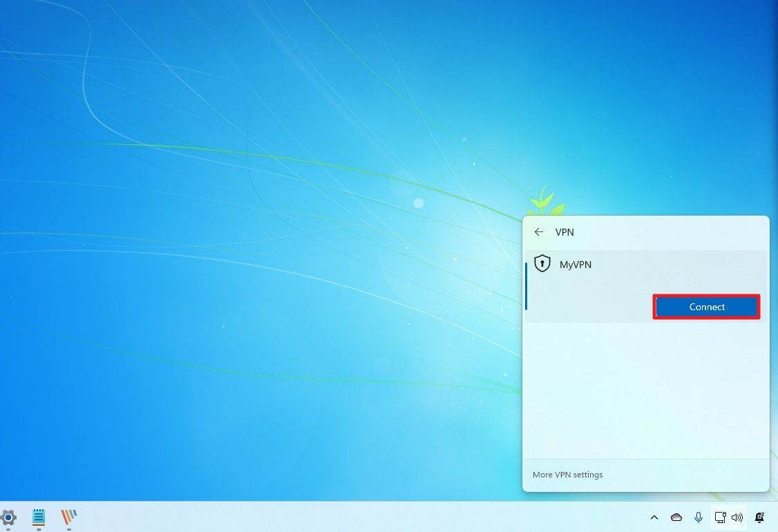The height and width of the screenshot is (532, 778).
Task: Launch the striped colorful app on the taskbar
Action: 68,517
